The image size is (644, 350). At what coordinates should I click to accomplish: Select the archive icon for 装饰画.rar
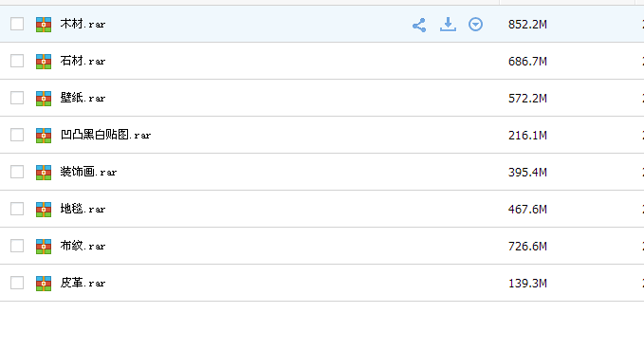point(44,173)
